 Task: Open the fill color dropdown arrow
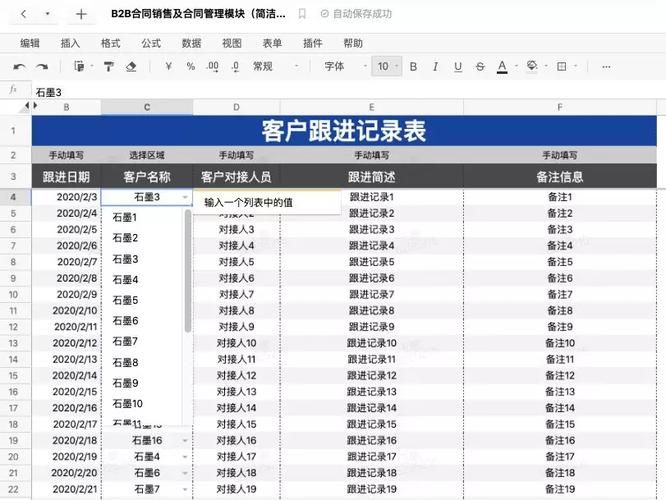pos(546,66)
